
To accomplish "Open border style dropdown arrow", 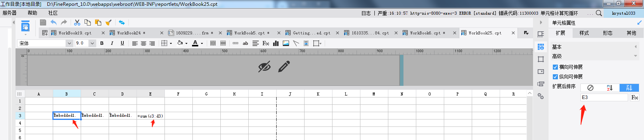I will click(x=171, y=44).
